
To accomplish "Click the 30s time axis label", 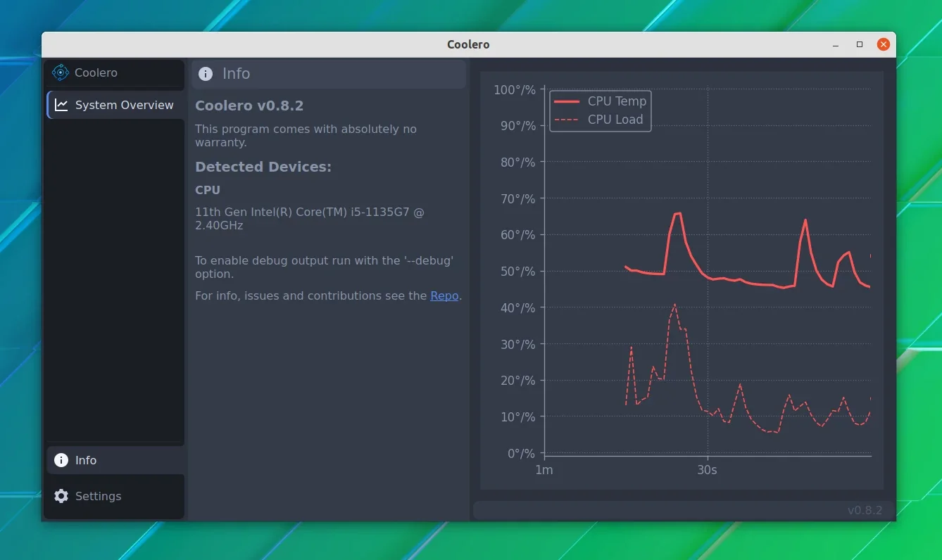I will click(707, 470).
